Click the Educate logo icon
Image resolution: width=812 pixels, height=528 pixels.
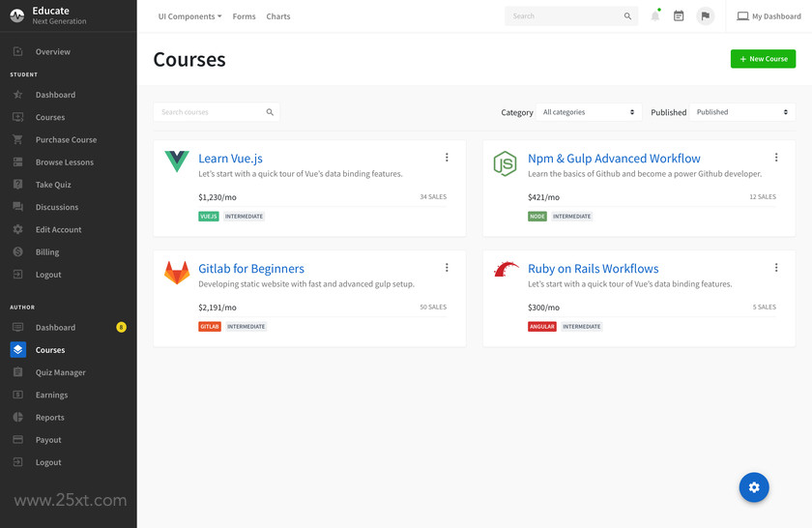point(17,15)
